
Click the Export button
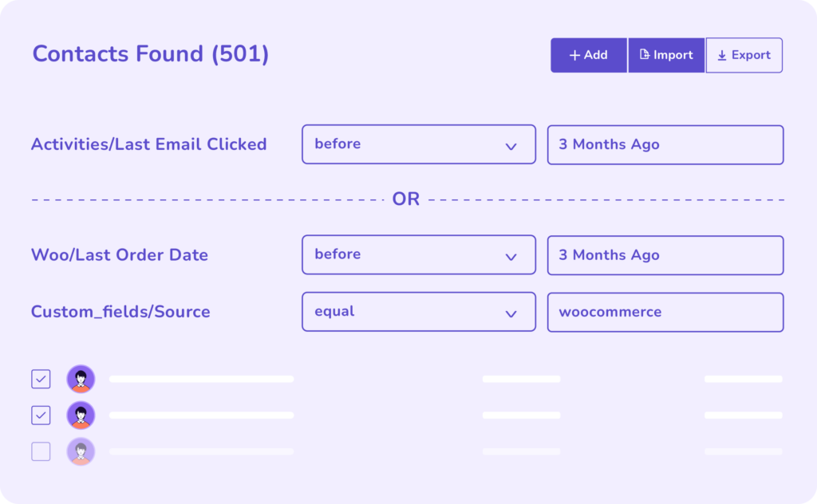point(744,55)
